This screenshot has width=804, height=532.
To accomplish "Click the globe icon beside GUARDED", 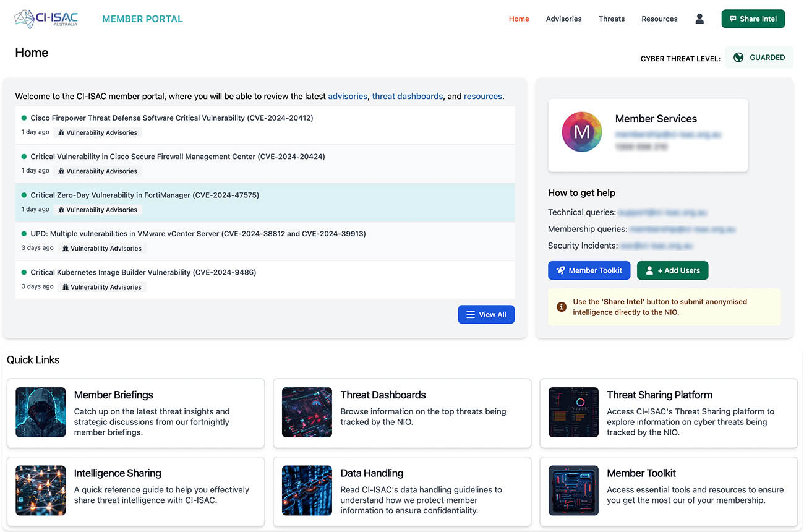I will [x=738, y=58].
